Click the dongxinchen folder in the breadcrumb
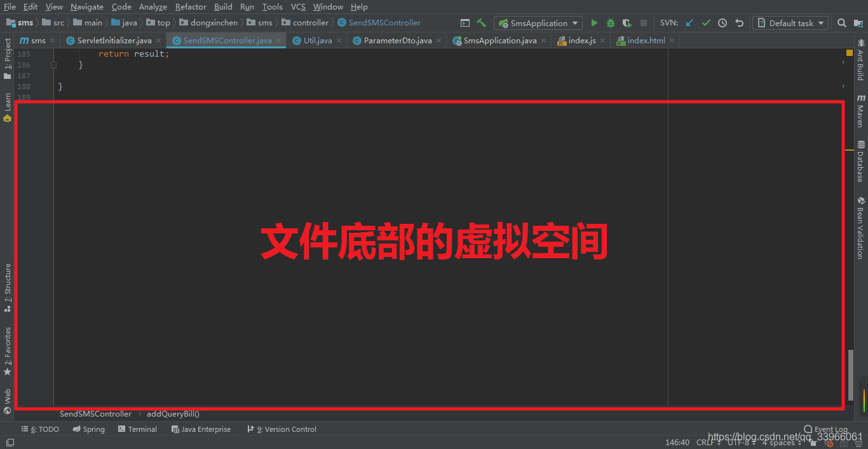The image size is (868, 449). coord(208,22)
